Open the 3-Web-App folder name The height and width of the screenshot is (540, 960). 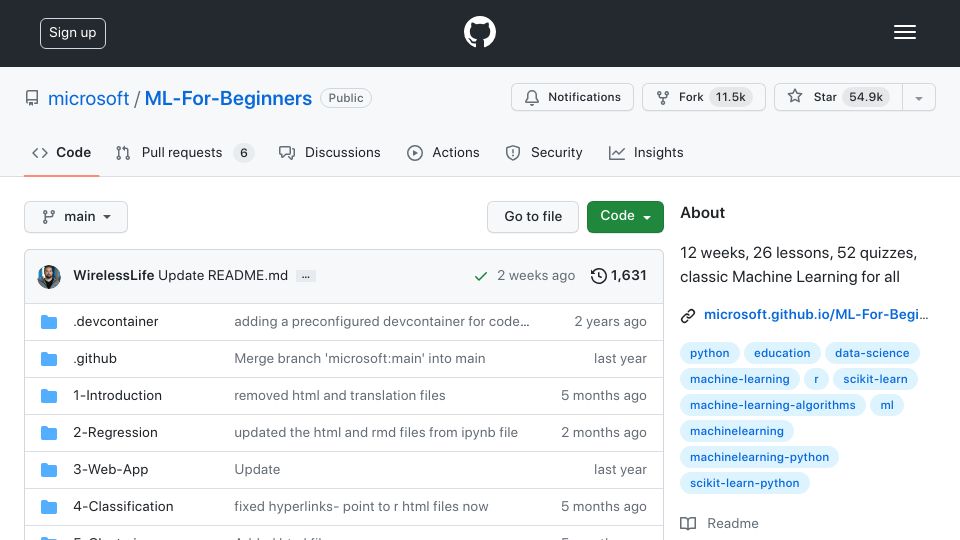[x=111, y=470]
